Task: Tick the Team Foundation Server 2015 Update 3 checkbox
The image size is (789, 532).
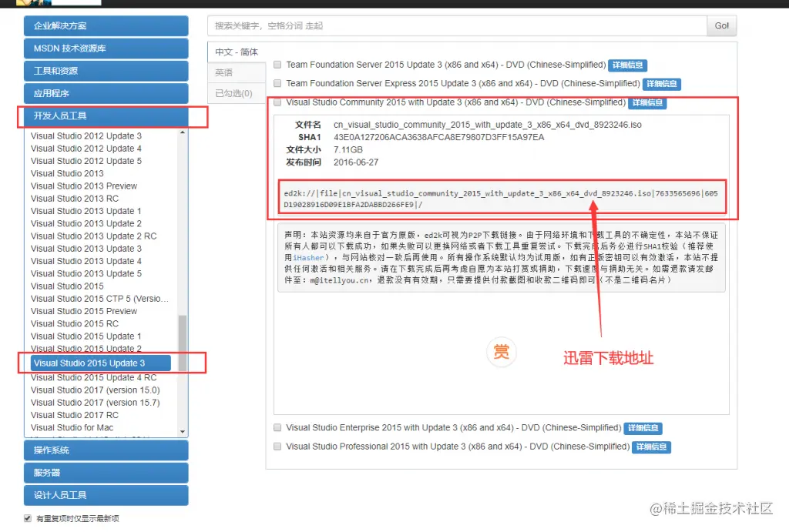Action: 277,65
